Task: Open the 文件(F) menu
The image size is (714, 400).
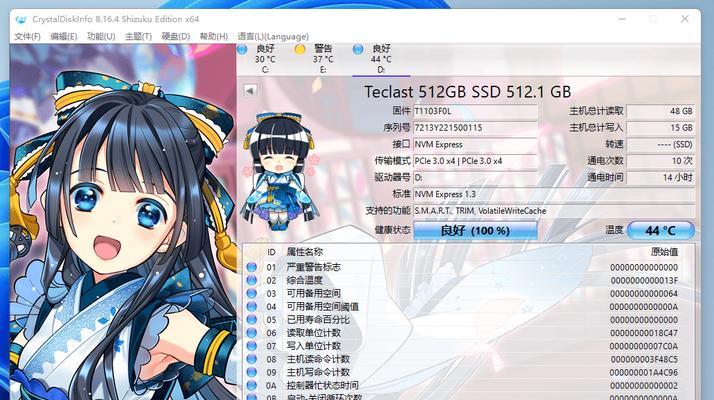Action: point(27,36)
